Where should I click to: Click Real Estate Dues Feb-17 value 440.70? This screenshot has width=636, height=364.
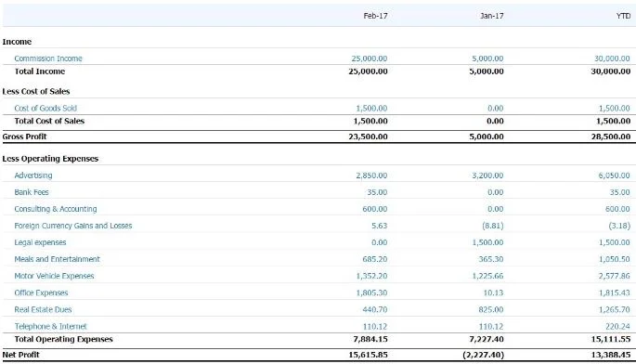point(375,309)
